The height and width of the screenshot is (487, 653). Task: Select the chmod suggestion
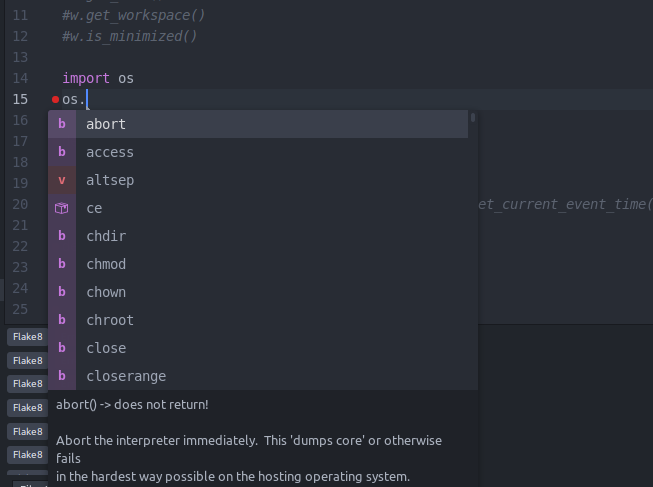pyautogui.click(x=258, y=264)
